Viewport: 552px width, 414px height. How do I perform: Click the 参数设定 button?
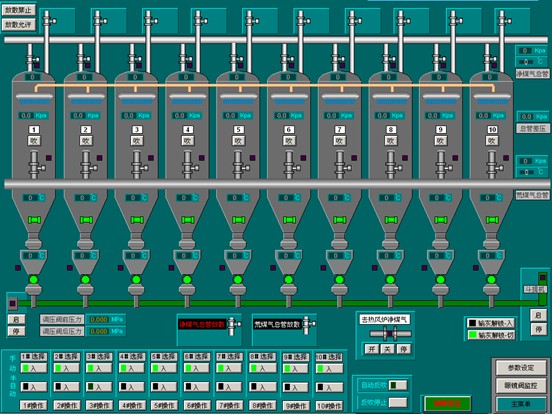tap(521, 368)
